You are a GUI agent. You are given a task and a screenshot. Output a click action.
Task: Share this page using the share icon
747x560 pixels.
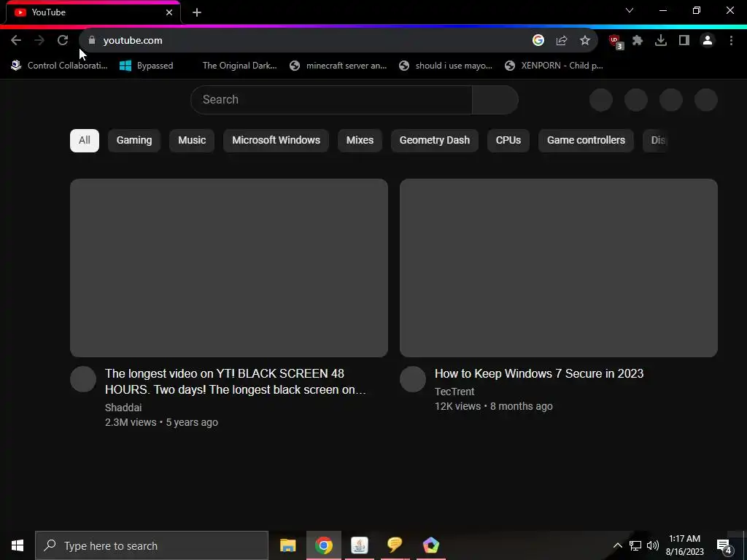coord(562,41)
